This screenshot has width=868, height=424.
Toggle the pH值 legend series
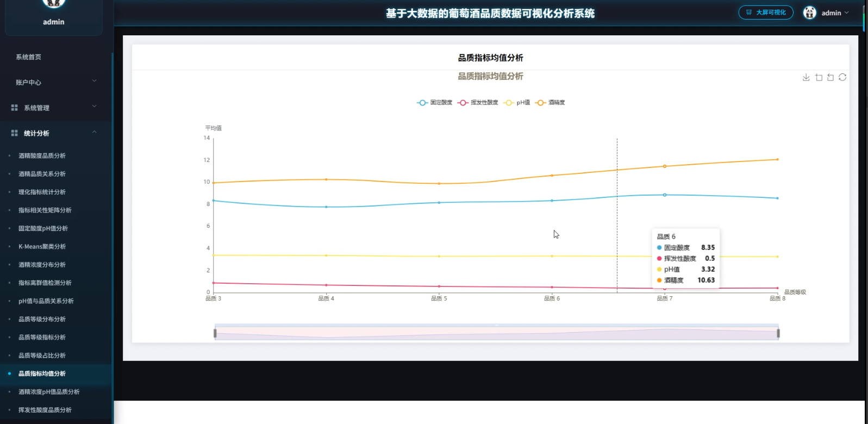[x=517, y=103]
